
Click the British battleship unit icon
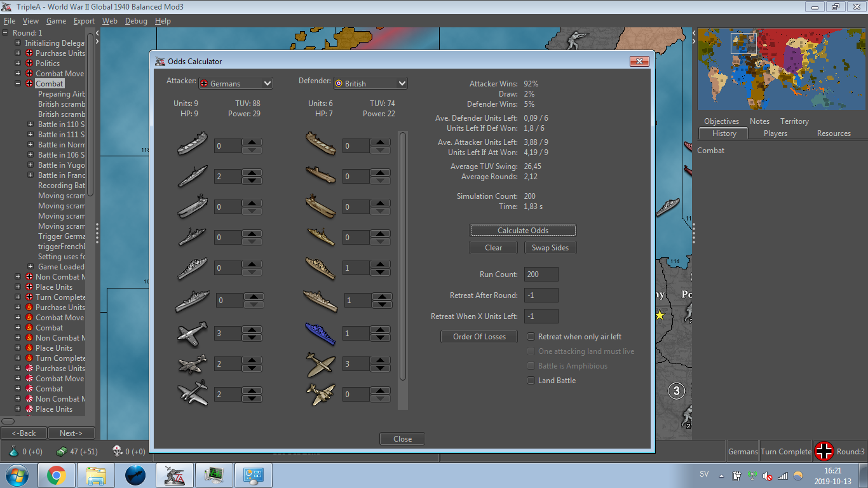pos(321,300)
